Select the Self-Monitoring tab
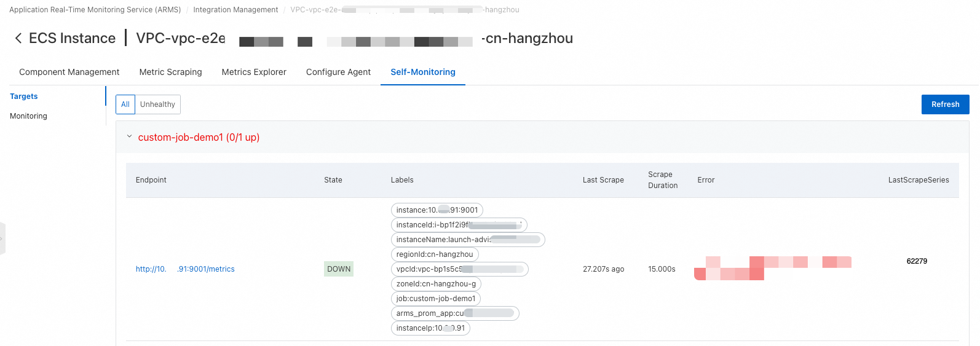980x346 pixels. pyautogui.click(x=423, y=72)
